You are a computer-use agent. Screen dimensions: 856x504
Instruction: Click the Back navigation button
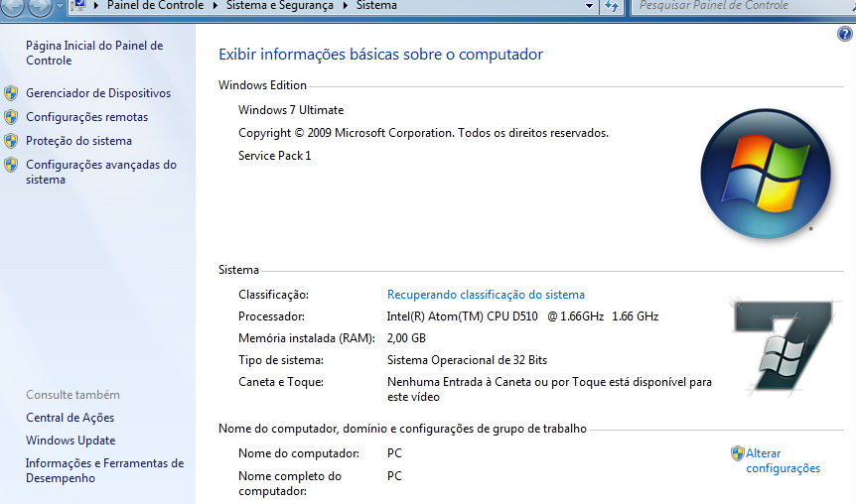click(12, 5)
